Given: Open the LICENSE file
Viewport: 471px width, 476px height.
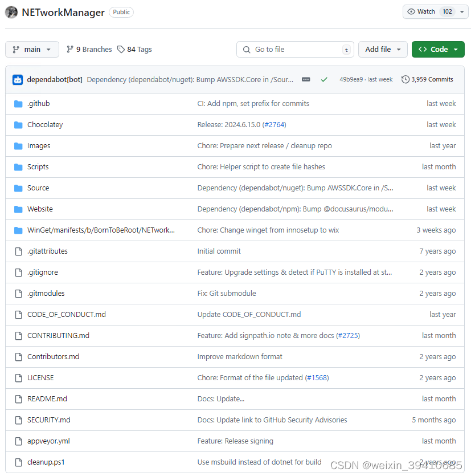Looking at the screenshot, I should [x=40, y=377].
